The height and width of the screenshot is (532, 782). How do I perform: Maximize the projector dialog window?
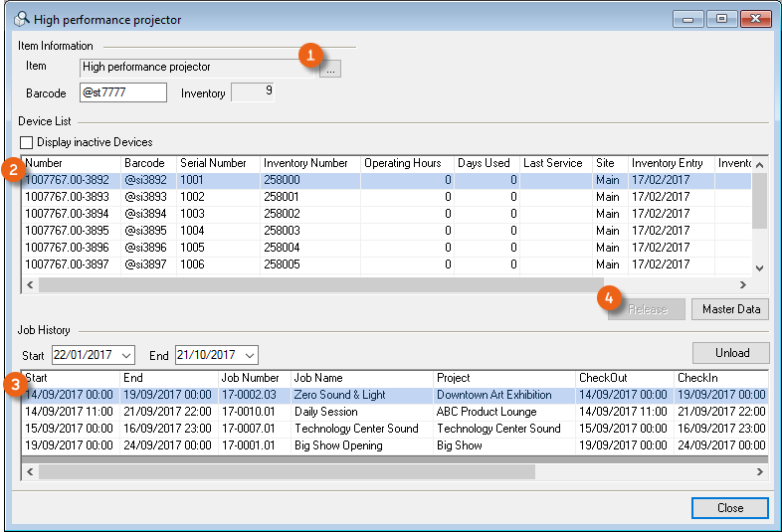[720, 19]
